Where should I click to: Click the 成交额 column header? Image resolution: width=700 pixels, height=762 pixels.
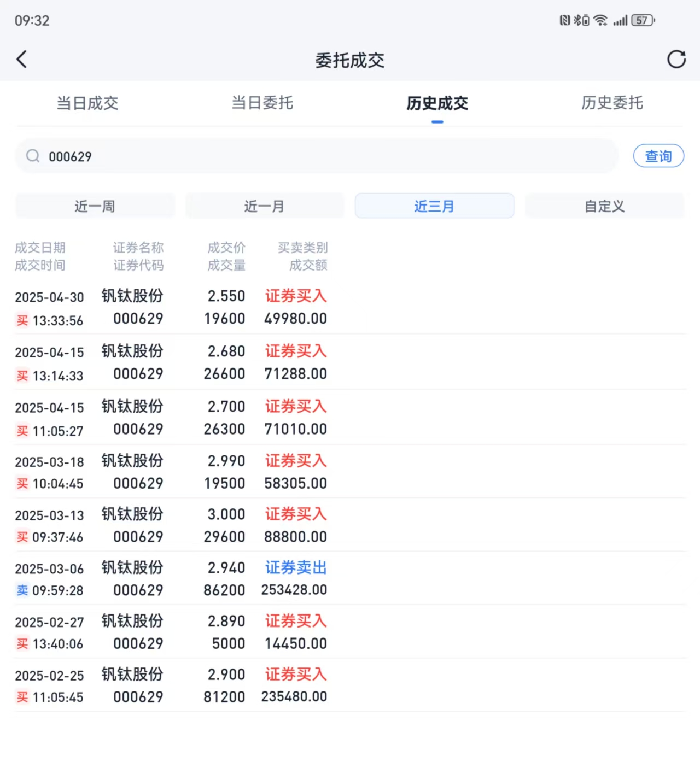click(308, 265)
